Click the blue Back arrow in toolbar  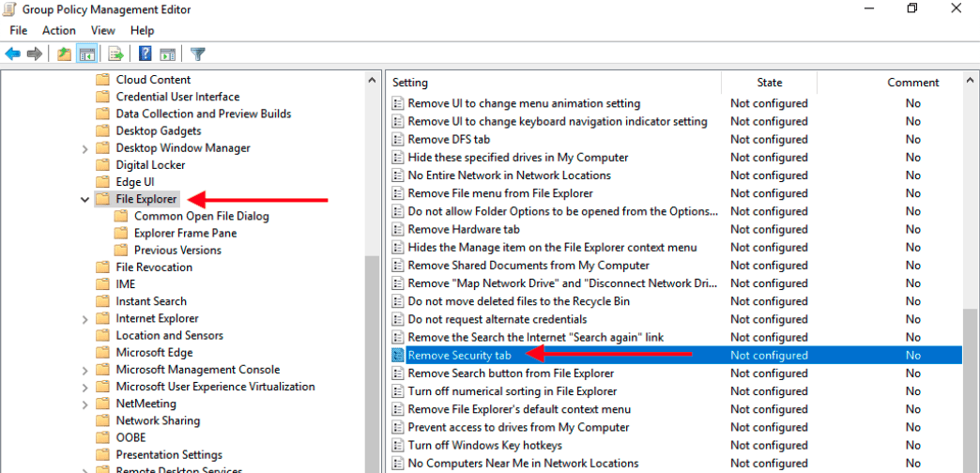[x=13, y=53]
